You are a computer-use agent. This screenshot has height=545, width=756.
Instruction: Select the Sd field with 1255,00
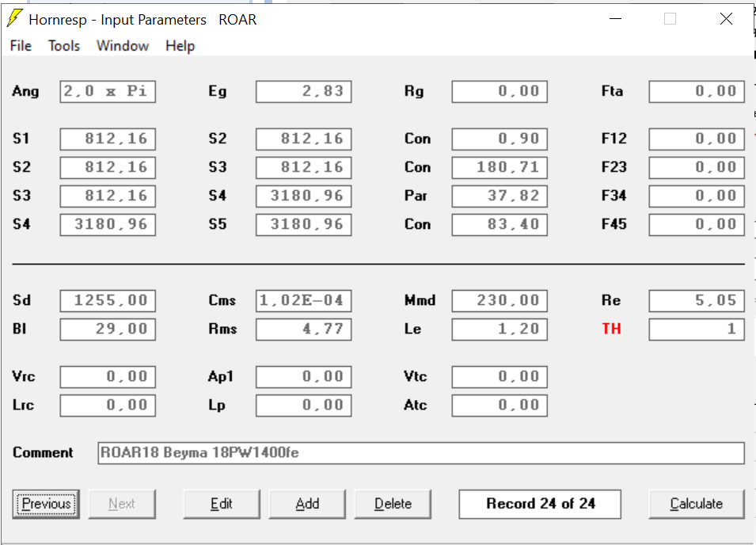108,300
